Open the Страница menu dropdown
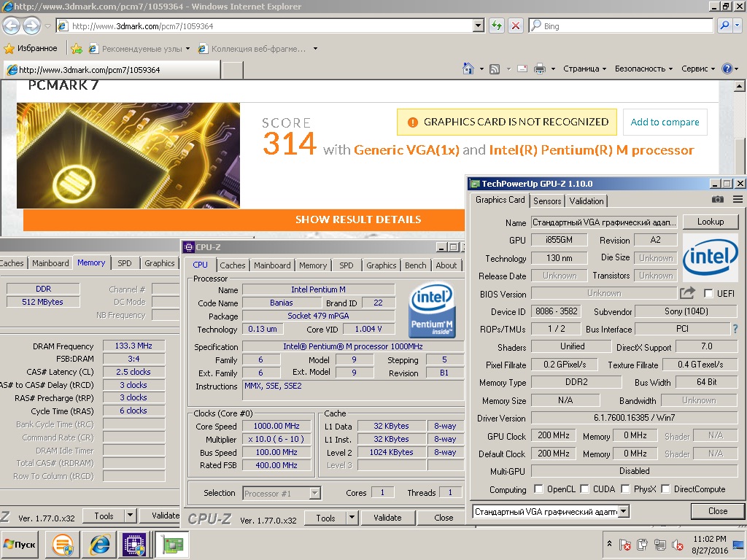 (x=584, y=69)
